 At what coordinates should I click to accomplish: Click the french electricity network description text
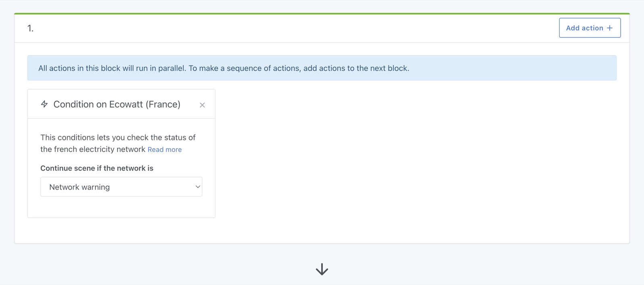pyautogui.click(x=93, y=149)
